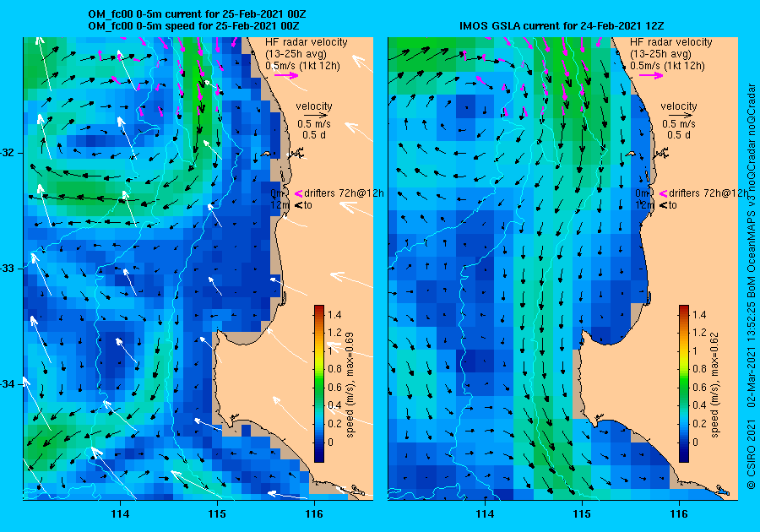This screenshot has width=760, height=532.
Task: Click '(13-25h avg)' text in right panel
Action: pyautogui.click(x=660, y=54)
